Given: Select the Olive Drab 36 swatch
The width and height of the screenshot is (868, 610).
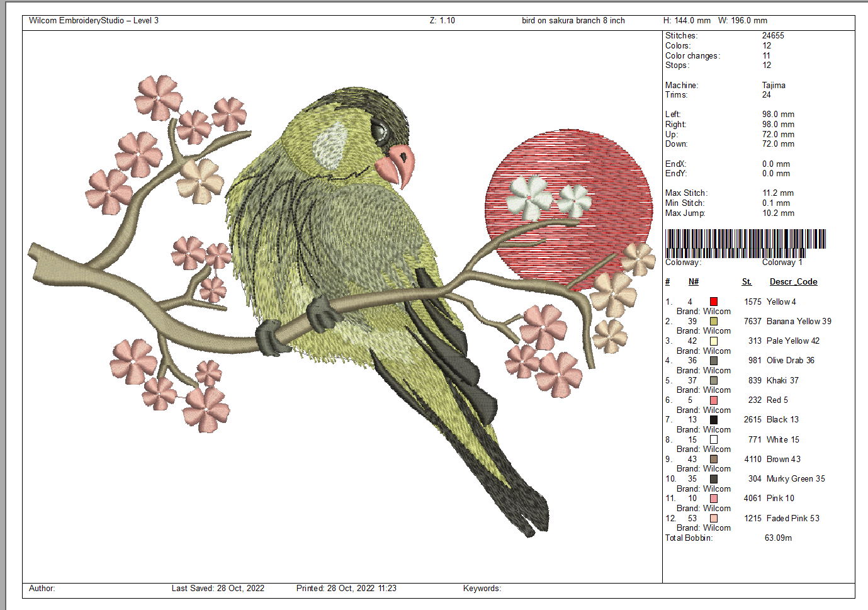Looking at the screenshot, I should [x=714, y=361].
